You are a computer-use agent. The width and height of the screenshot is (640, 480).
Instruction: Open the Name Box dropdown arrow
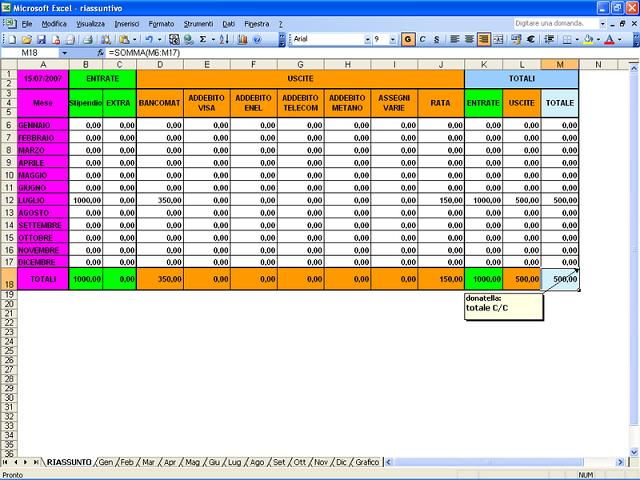click(65, 52)
